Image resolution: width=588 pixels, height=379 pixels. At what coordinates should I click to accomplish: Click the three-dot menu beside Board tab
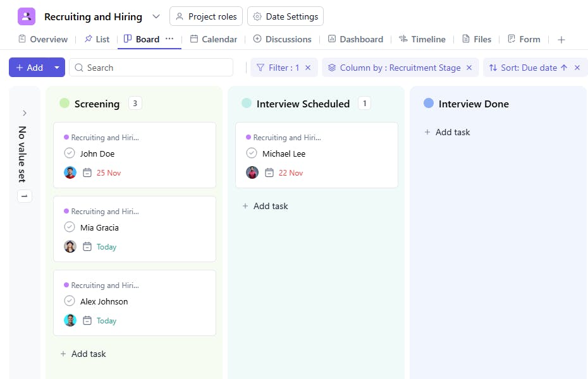[x=169, y=39]
